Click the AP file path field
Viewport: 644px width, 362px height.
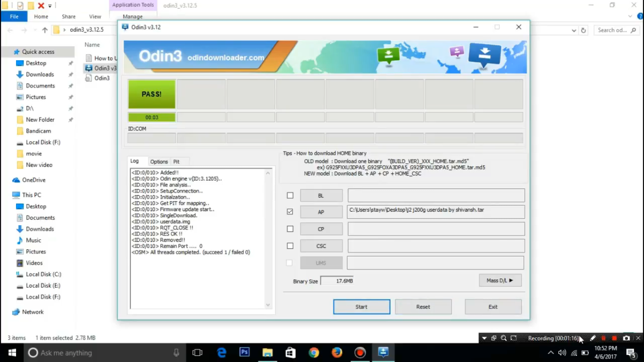coord(436,212)
